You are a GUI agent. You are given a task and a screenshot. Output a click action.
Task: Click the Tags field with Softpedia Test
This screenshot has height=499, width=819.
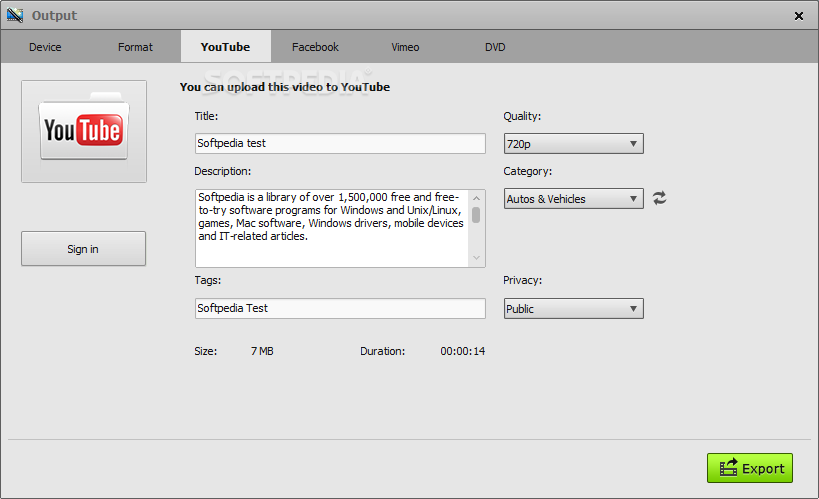pyautogui.click(x=340, y=308)
